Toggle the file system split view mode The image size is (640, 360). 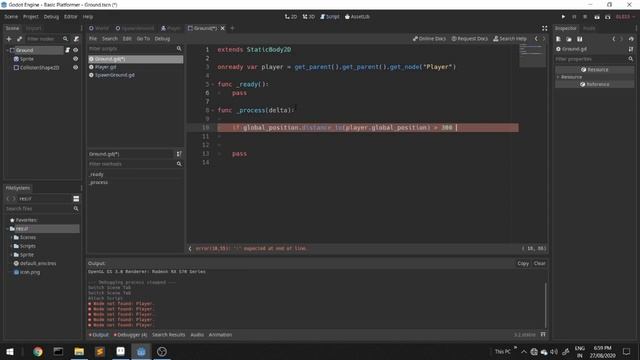click(x=76, y=199)
